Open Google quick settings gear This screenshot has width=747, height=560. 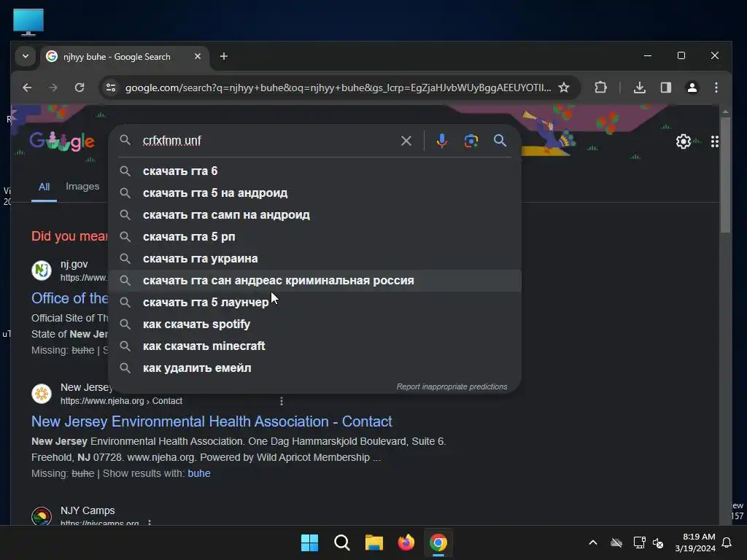click(x=683, y=141)
